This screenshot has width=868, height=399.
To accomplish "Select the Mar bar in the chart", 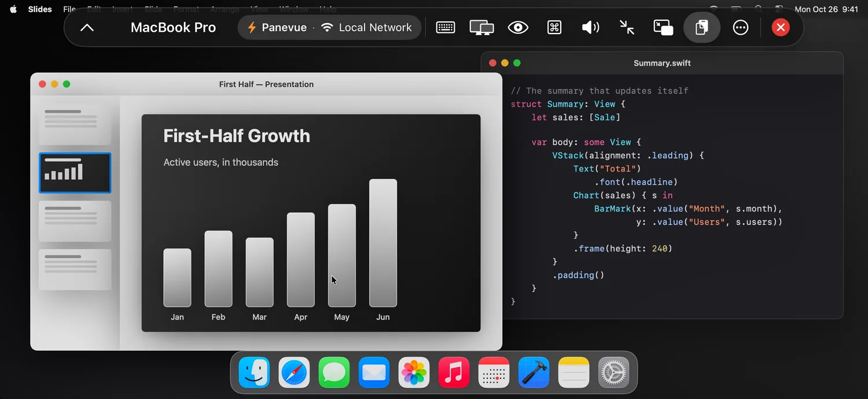I will 259,272.
